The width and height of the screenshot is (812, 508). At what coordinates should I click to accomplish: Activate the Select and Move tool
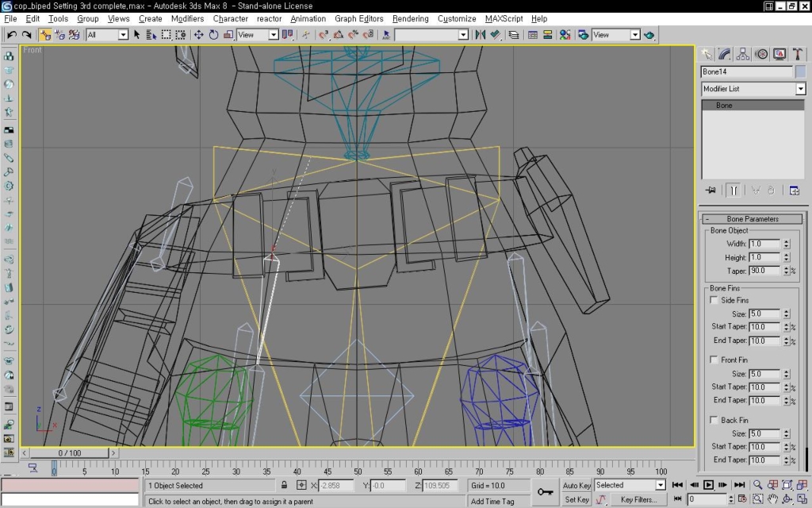point(198,35)
